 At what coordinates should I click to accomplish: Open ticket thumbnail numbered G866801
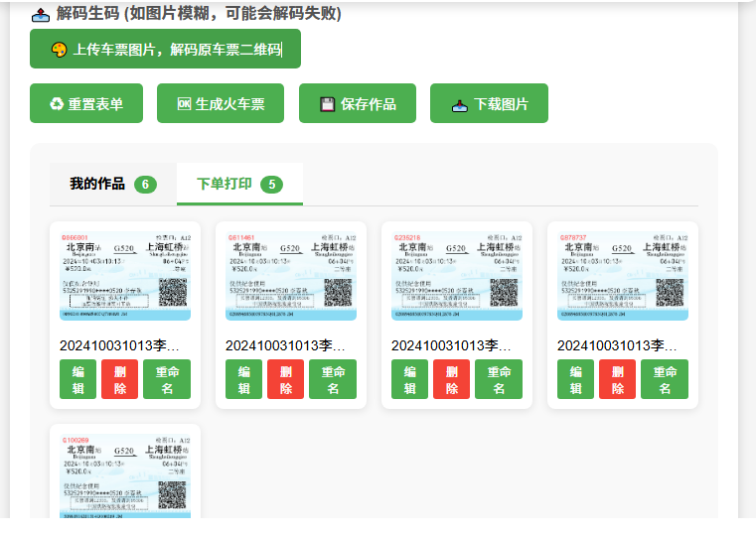[125, 277]
